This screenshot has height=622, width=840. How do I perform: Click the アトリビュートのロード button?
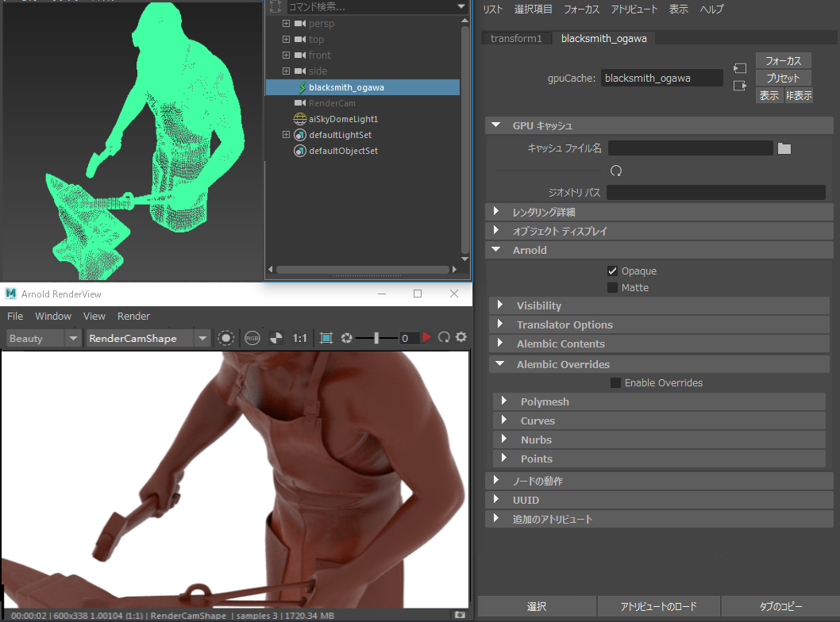[659, 606]
